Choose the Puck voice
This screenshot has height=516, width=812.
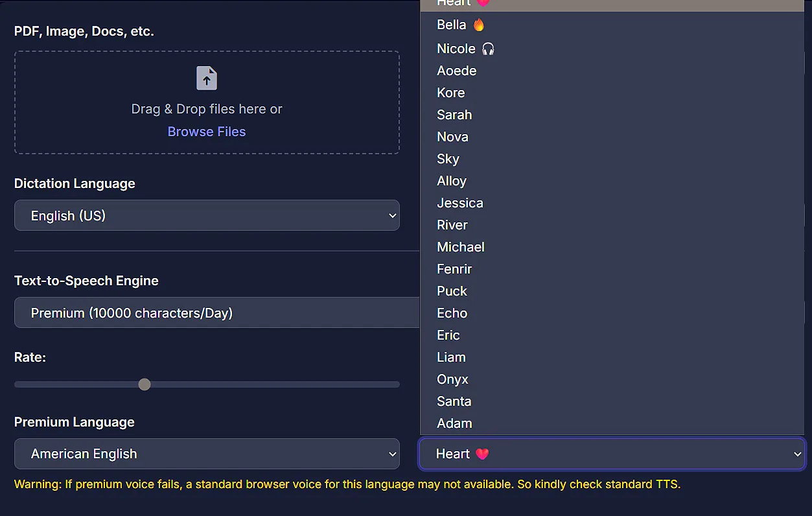tap(452, 291)
